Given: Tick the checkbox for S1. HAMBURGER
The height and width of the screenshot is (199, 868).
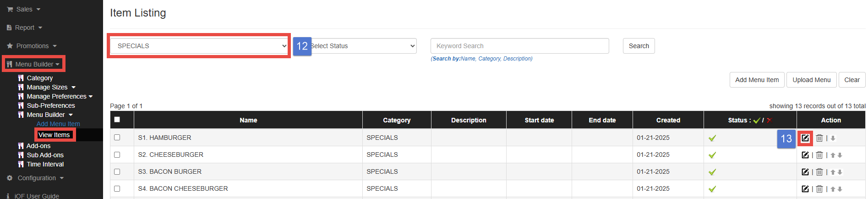Looking at the screenshot, I should (x=117, y=138).
